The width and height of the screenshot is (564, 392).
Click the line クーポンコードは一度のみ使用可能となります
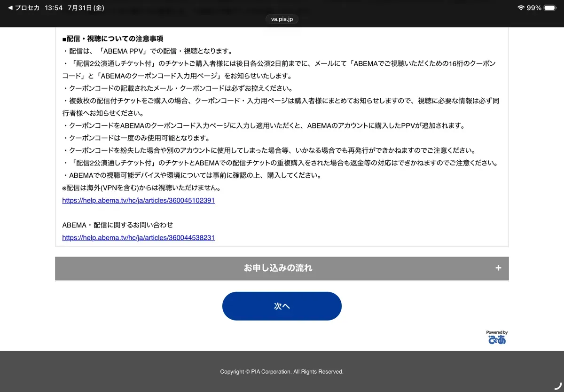click(x=136, y=138)
